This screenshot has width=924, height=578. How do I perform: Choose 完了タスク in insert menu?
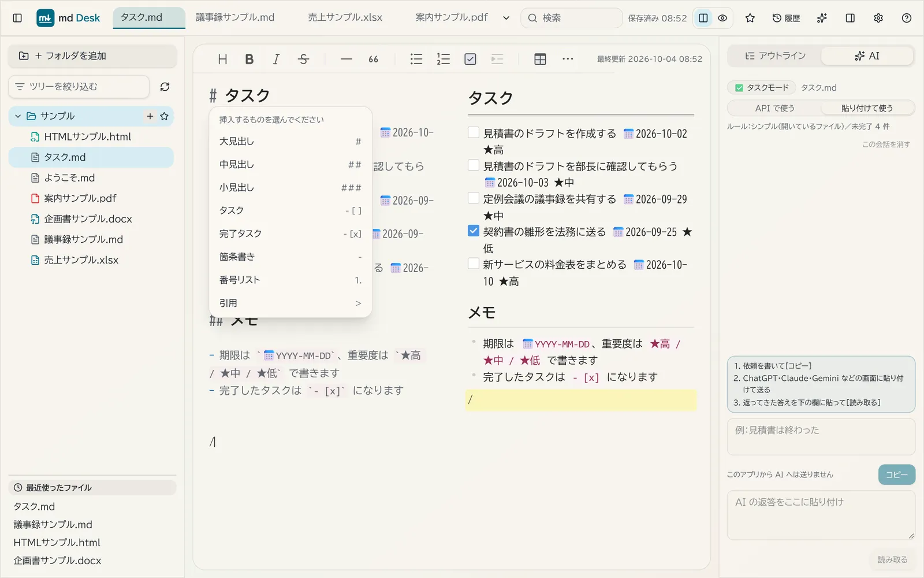tap(290, 234)
